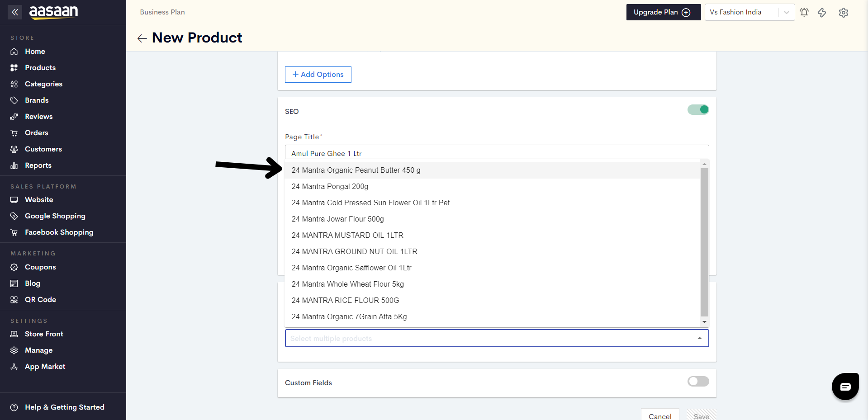Open Store Front via its icon
This screenshot has width=868, height=420.
tap(14, 334)
